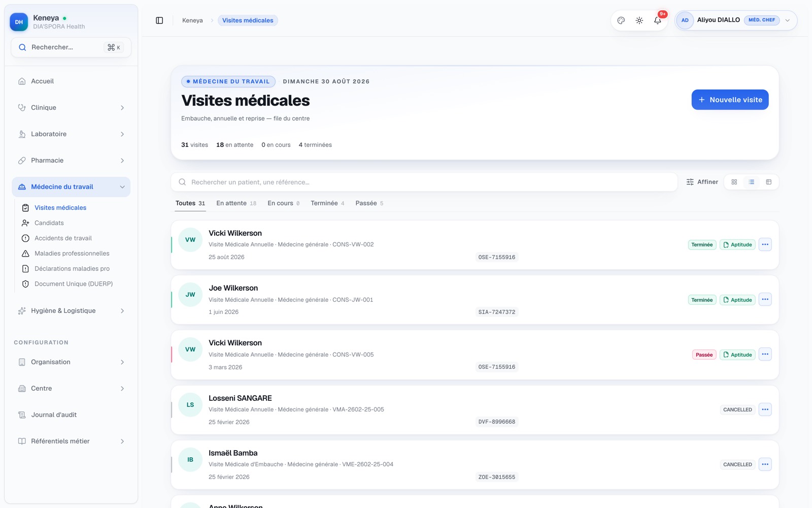
Task: Switch to grid view layout
Action: tap(734, 182)
